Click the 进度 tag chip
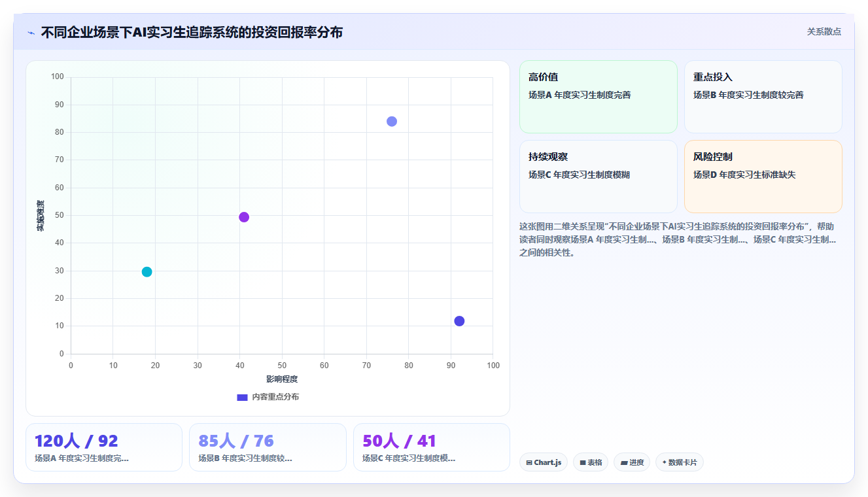This screenshot has width=868, height=497. point(632,462)
